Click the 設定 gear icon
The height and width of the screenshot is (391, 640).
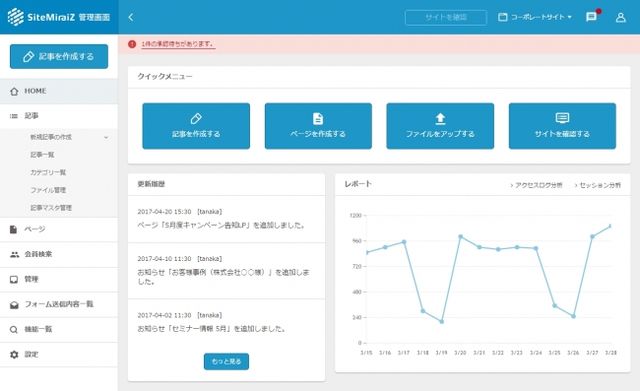pos(14,354)
